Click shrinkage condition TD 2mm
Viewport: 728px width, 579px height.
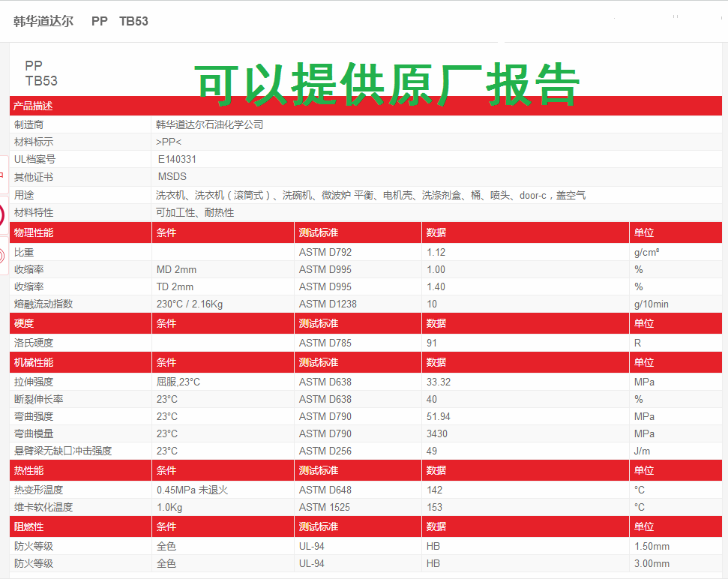175,286
